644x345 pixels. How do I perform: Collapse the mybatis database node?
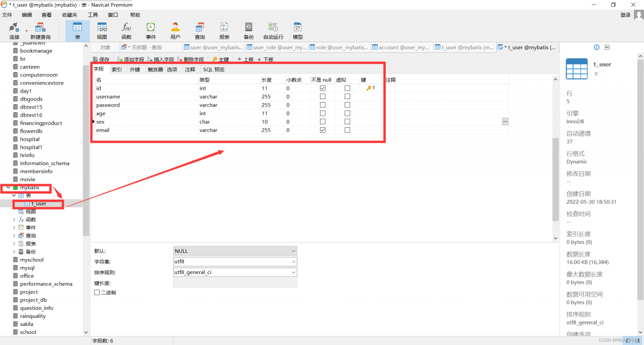point(9,188)
